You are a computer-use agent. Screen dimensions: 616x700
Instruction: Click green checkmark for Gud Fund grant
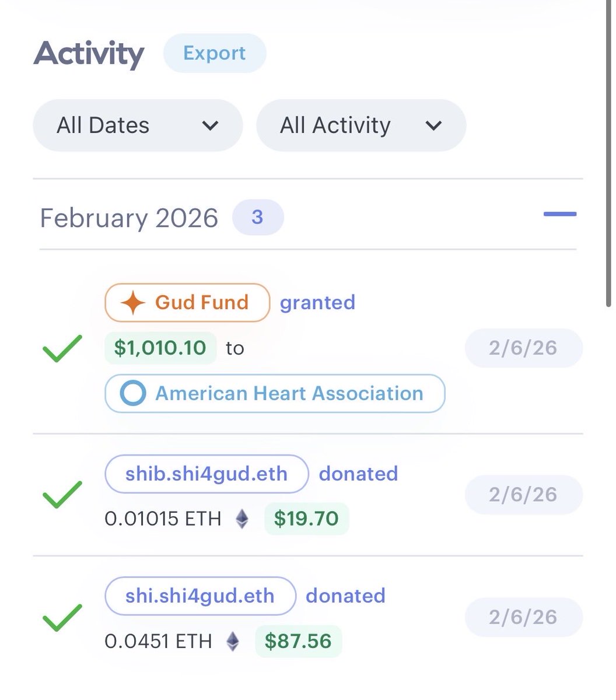click(62, 348)
